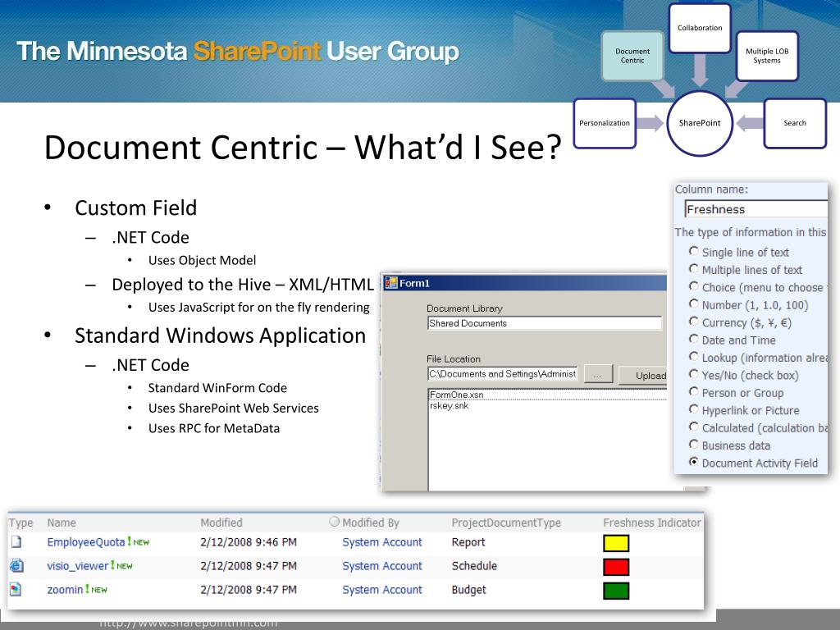This screenshot has width=840, height=630.
Task: Open System Account link in visio_viewer row
Action: coord(382,566)
